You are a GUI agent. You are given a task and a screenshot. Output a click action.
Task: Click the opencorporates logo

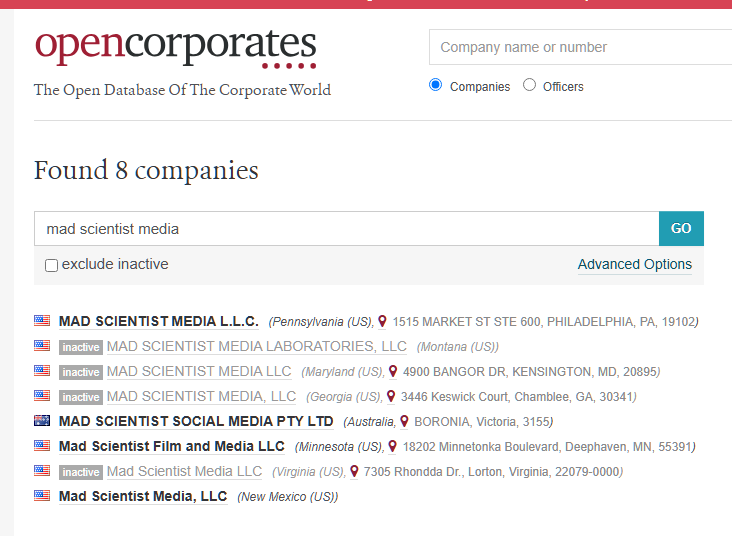pos(176,47)
